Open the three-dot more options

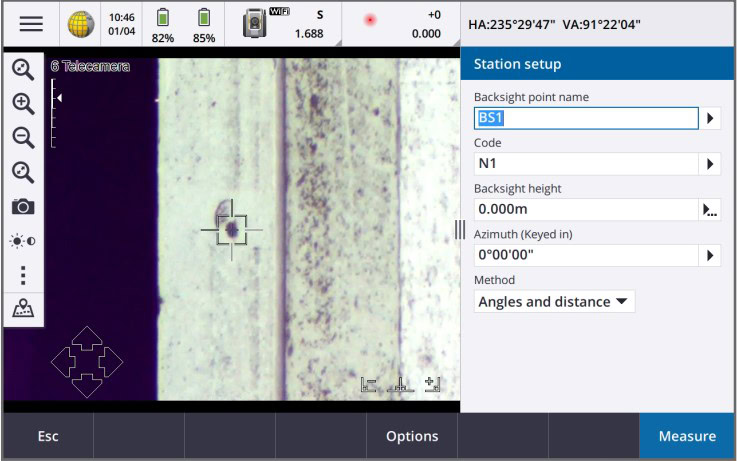point(23,275)
